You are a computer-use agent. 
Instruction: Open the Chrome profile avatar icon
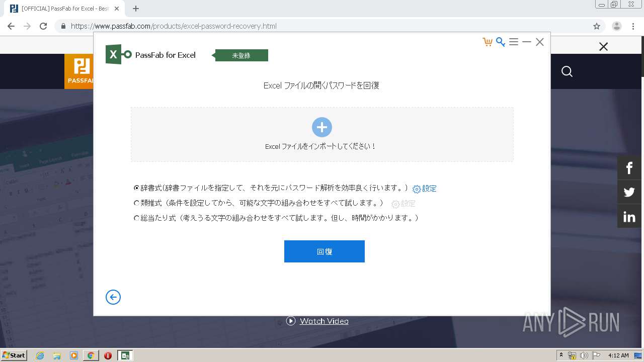pos(616,26)
